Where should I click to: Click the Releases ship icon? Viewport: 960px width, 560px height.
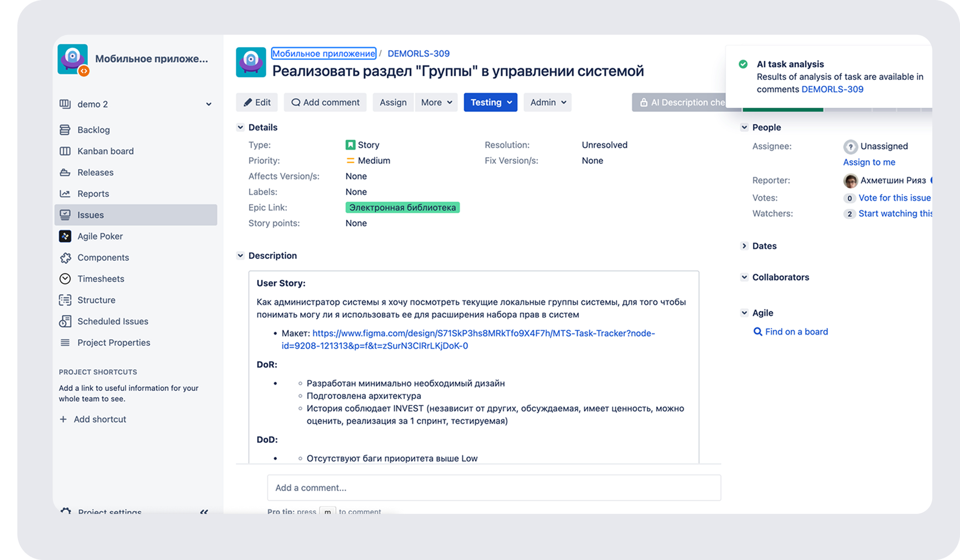65,173
